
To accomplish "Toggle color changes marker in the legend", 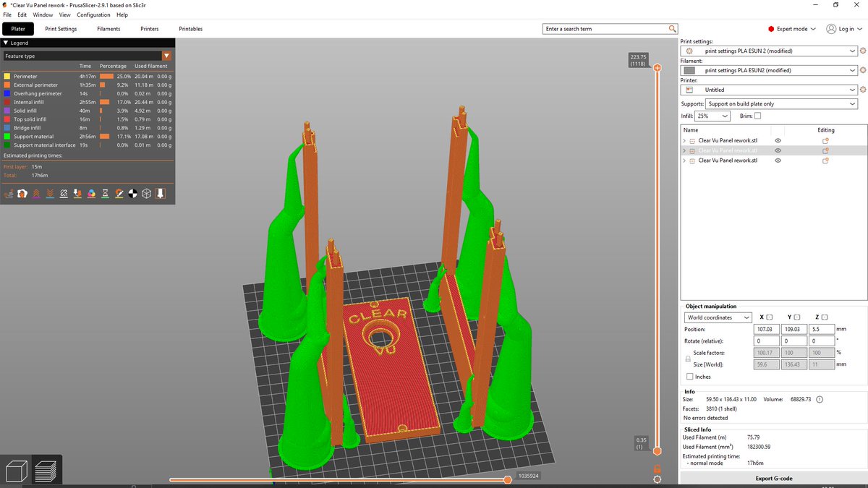I will (90, 193).
